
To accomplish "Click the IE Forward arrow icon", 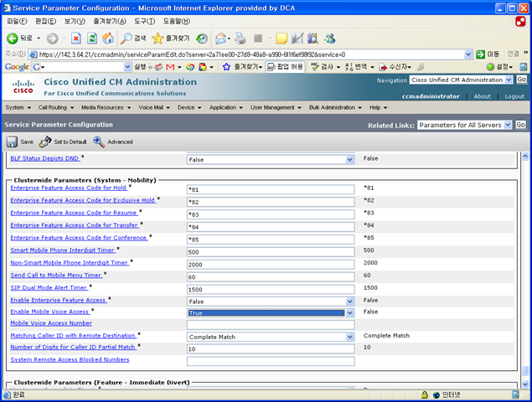I will click(52, 39).
